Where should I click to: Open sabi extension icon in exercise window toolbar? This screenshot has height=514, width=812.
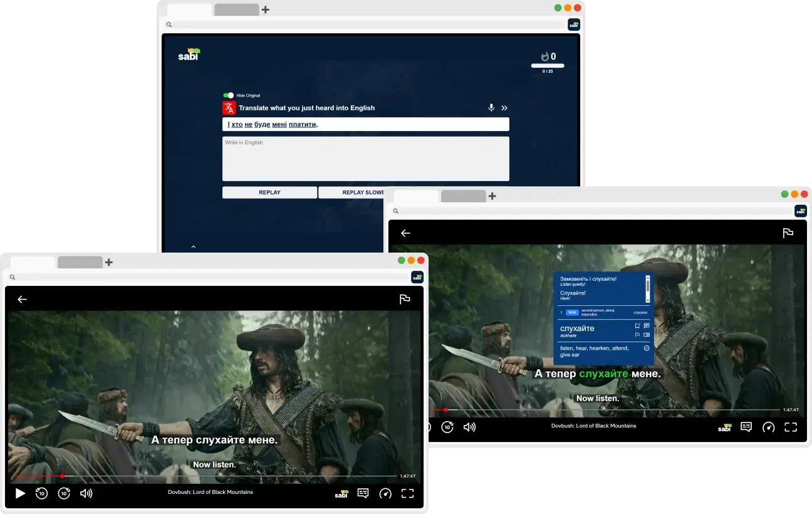pyautogui.click(x=574, y=24)
